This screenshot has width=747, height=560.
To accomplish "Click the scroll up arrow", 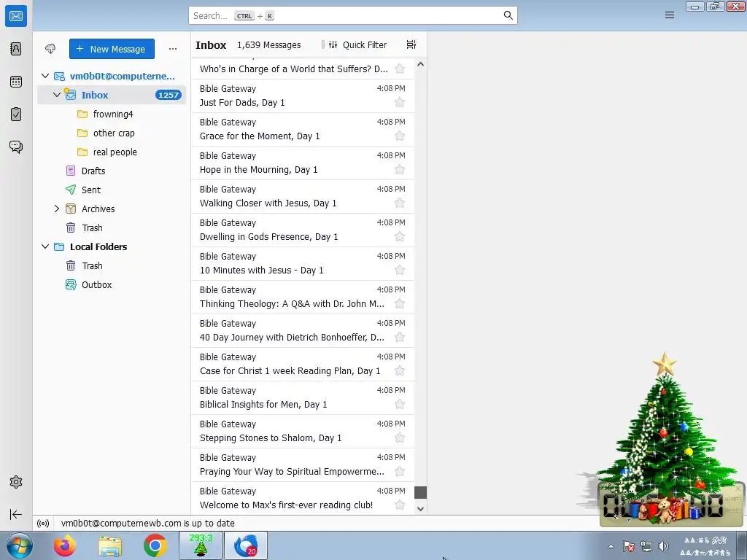I will click(420, 64).
